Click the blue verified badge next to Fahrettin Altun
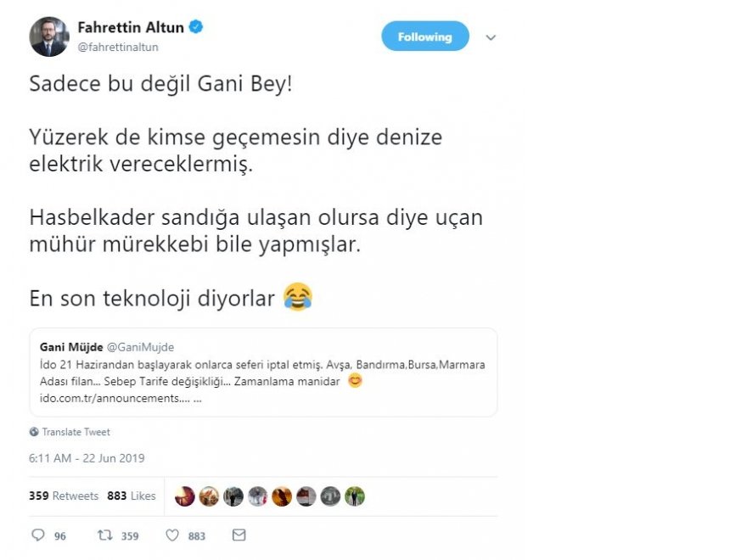This screenshot has height=560, width=747. point(196,26)
